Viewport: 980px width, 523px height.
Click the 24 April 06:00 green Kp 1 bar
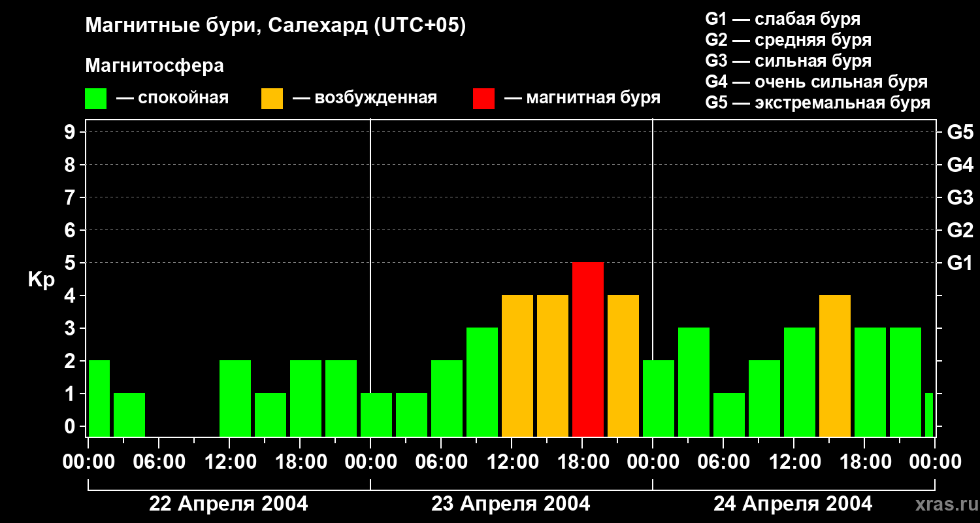tap(729, 415)
